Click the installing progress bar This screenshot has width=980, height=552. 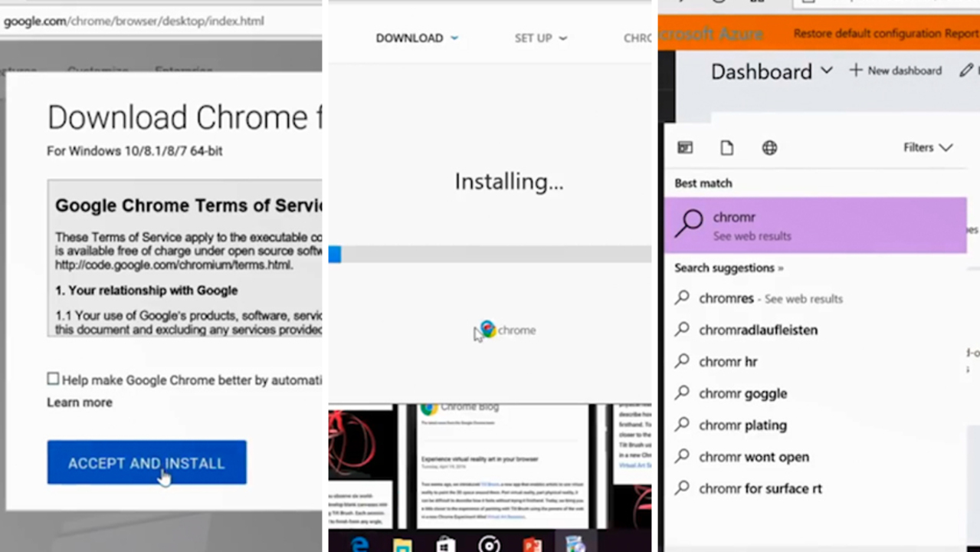[490, 255]
